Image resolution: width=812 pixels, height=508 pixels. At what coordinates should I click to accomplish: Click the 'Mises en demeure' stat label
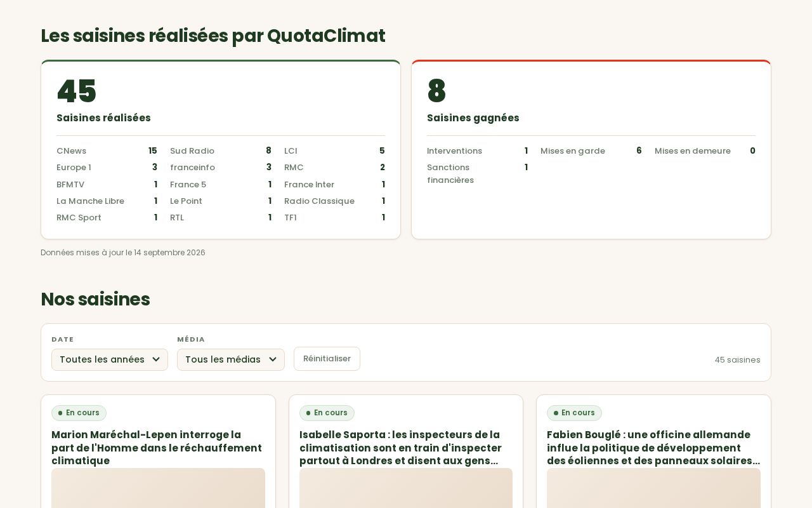[x=693, y=151]
